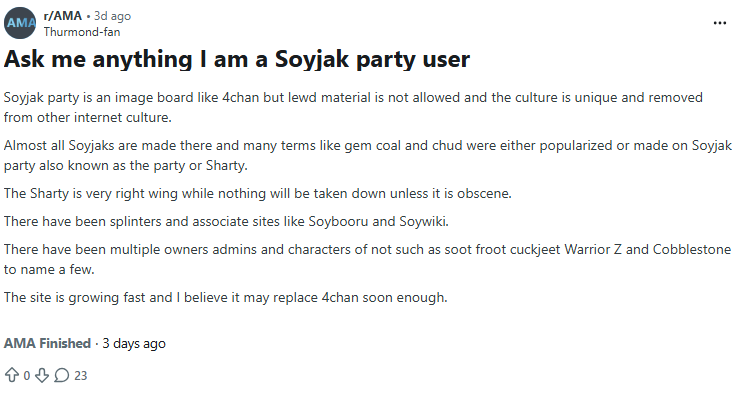Open the three-dot post options menu
Screen dimensions: 752x401
coord(720,23)
